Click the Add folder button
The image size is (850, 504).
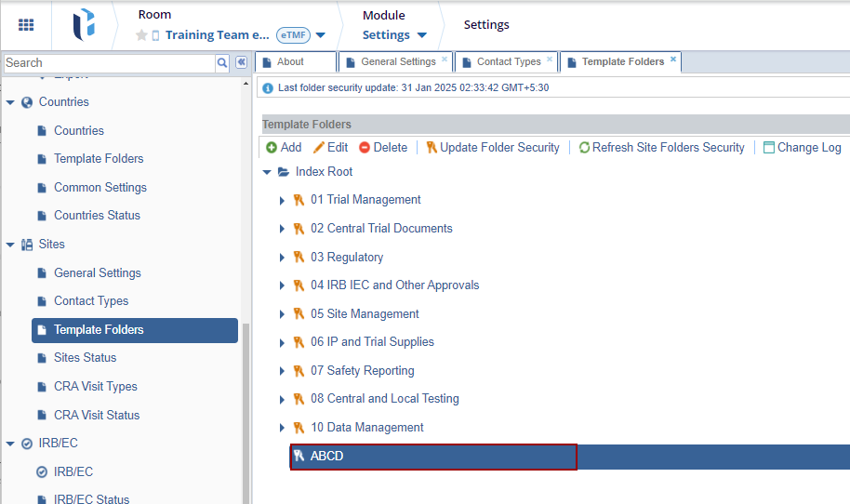(283, 147)
